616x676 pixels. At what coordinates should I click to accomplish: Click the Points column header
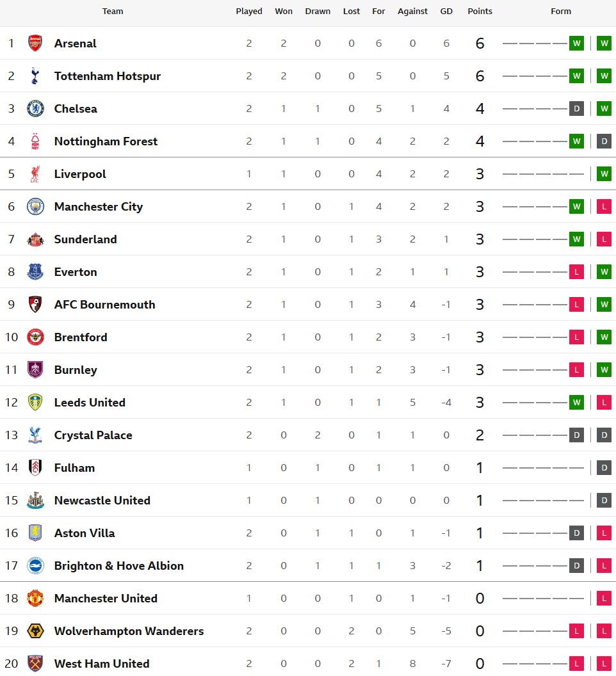point(480,12)
